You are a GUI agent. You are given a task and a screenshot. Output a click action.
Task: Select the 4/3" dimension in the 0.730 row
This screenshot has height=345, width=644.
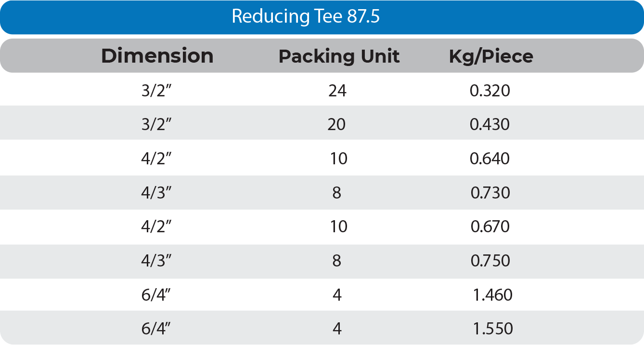157,193
